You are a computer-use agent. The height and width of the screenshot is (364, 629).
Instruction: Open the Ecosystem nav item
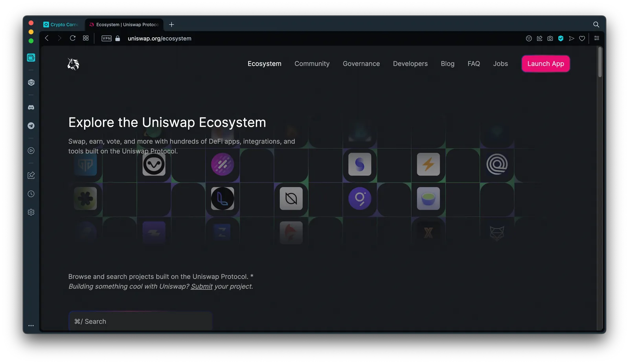(x=265, y=64)
